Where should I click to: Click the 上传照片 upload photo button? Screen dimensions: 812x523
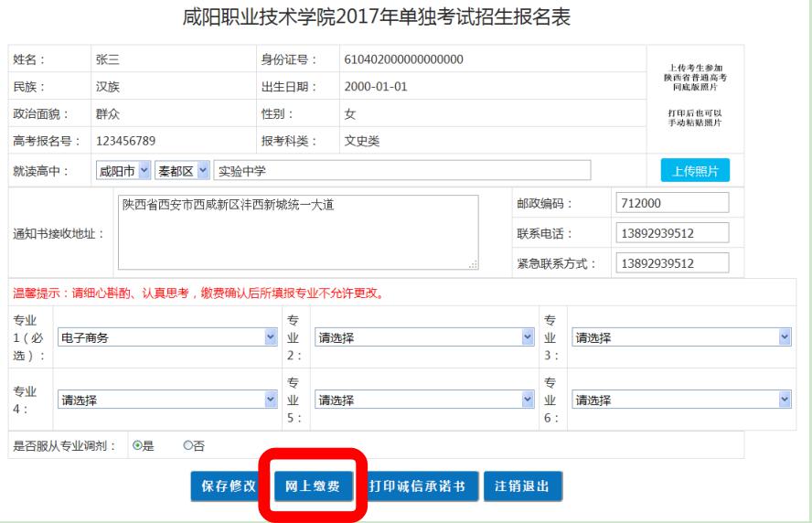[x=695, y=170]
